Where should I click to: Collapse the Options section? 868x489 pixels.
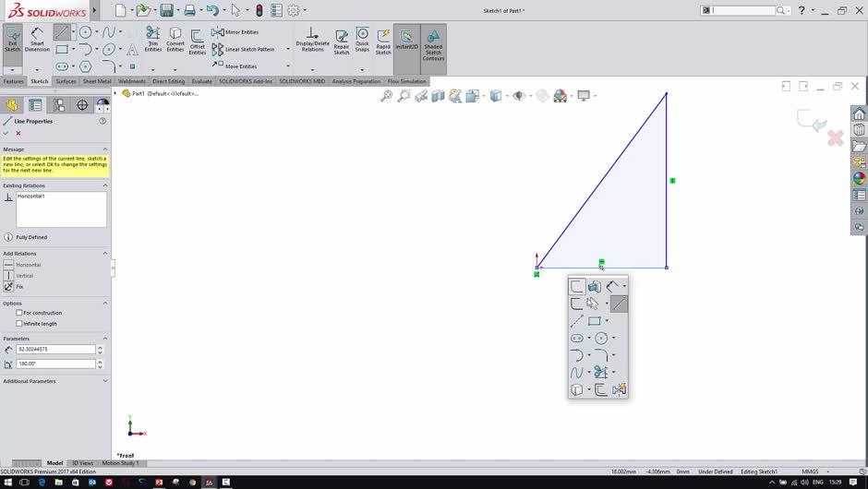coord(105,304)
